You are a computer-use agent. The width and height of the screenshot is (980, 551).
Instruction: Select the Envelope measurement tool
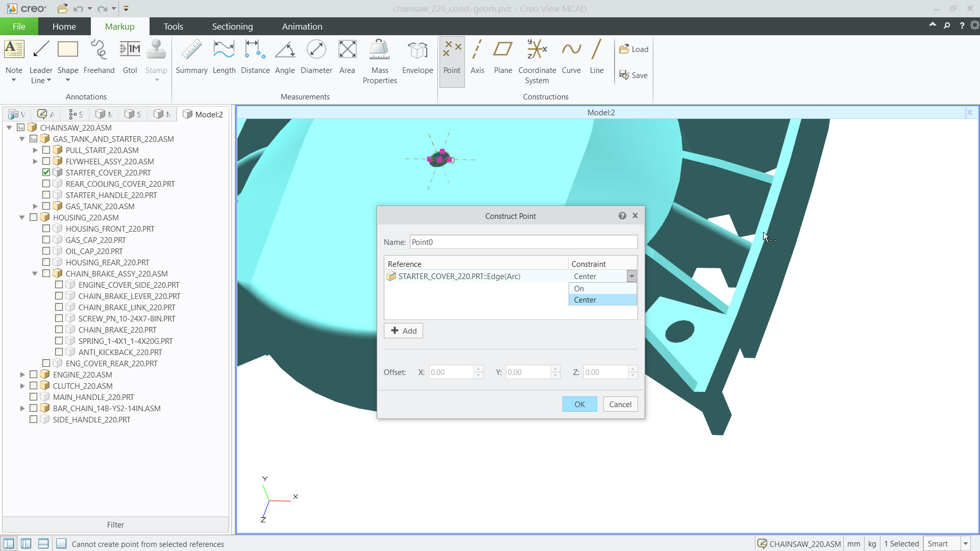click(418, 57)
